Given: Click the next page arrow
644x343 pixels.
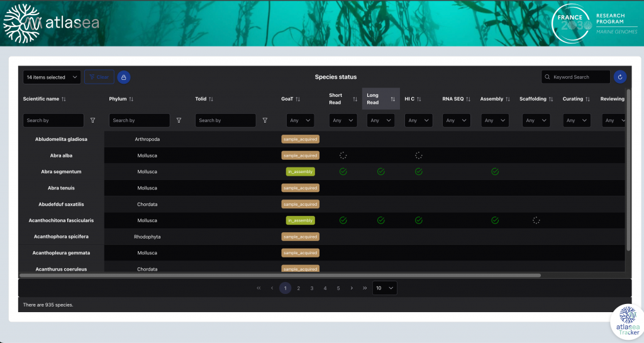Looking at the screenshot, I should [x=352, y=288].
